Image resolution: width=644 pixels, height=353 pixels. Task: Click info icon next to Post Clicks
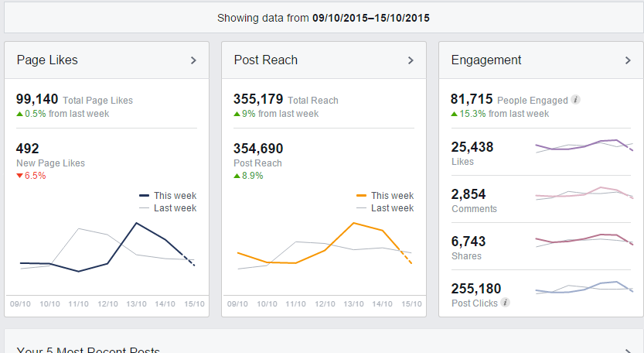point(505,303)
